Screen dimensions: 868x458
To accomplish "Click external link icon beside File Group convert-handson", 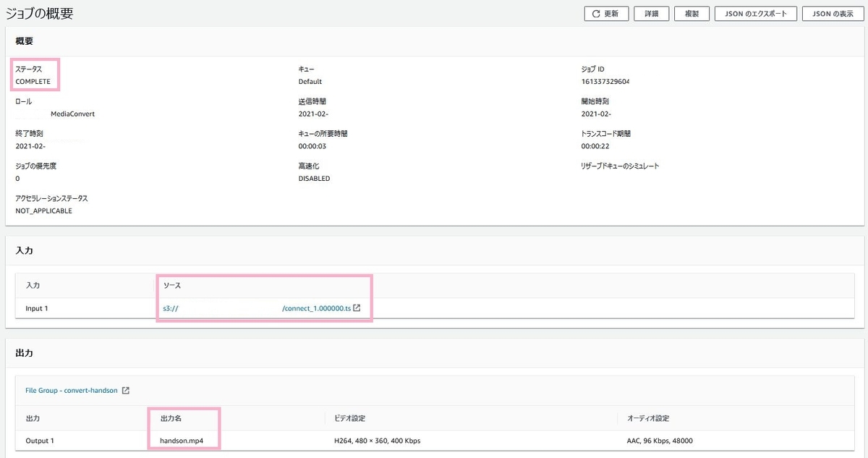I will pyautogui.click(x=125, y=390).
